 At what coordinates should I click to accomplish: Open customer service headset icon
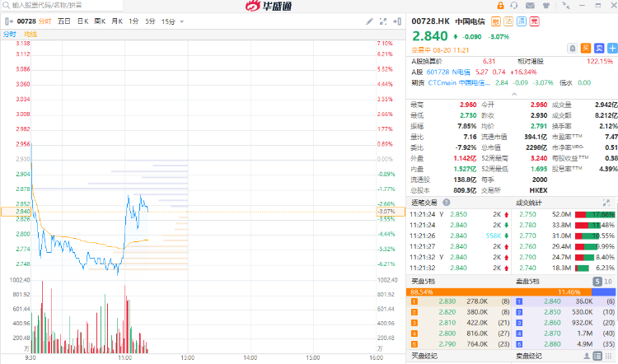(513, 6)
